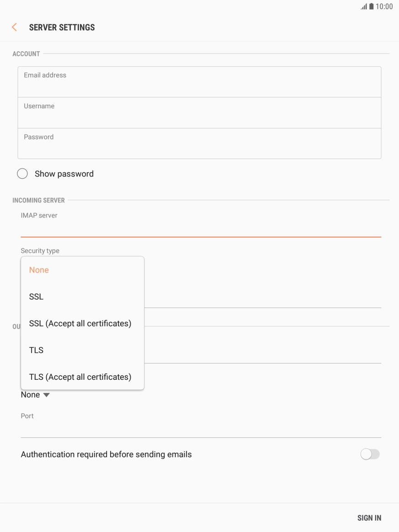The height and width of the screenshot is (532, 399).
Task: Select TLS (Accept all certificates) option
Action: click(80, 377)
